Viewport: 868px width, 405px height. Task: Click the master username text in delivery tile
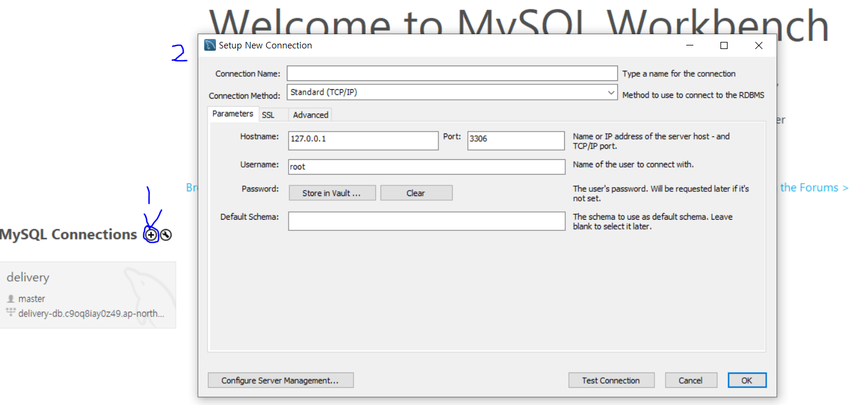click(32, 299)
